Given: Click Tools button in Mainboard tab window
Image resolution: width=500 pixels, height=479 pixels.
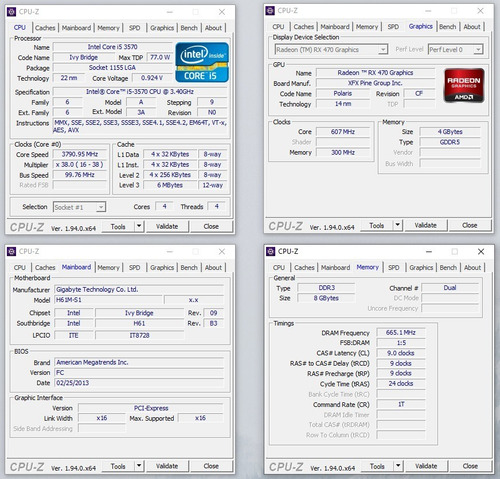Looking at the screenshot, I should 118,466.
